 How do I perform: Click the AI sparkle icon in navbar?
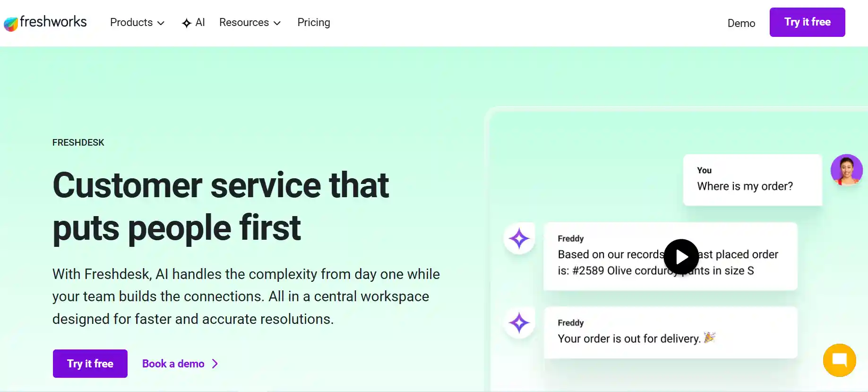187,23
